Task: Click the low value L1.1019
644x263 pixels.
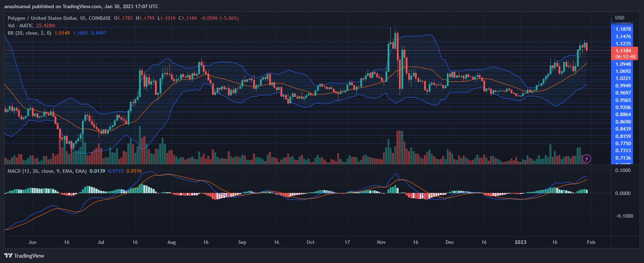Action: [x=166, y=18]
